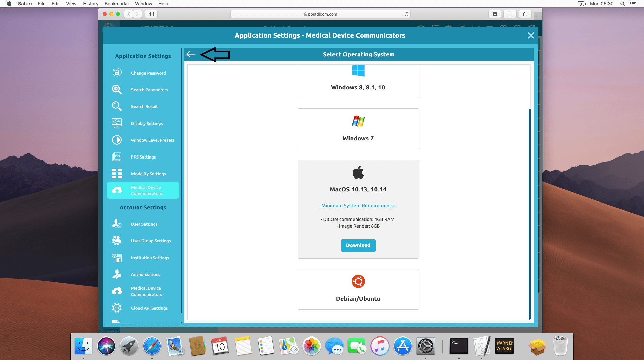Image resolution: width=644 pixels, height=360 pixels.
Task: Open Authorizations settings
Action: pyautogui.click(x=143, y=274)
